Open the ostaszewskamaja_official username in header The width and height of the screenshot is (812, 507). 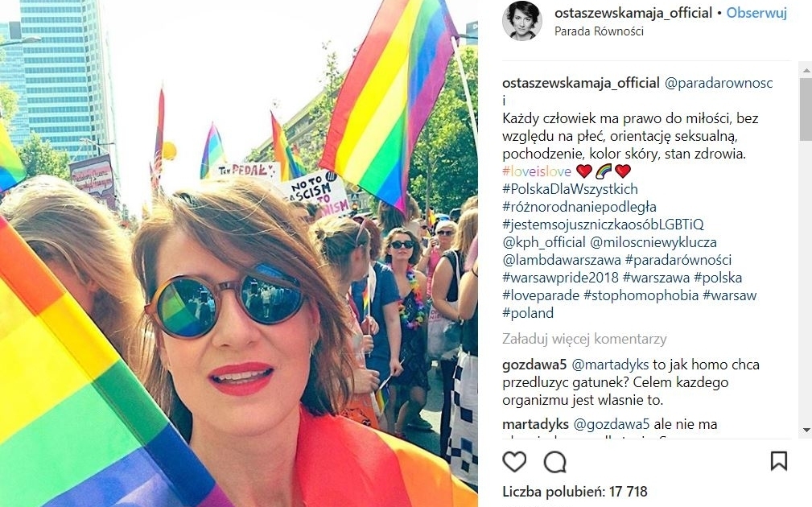633,13
